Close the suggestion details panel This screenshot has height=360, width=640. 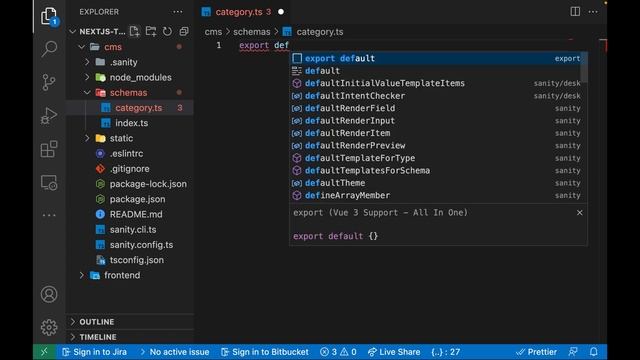[580, 213]
